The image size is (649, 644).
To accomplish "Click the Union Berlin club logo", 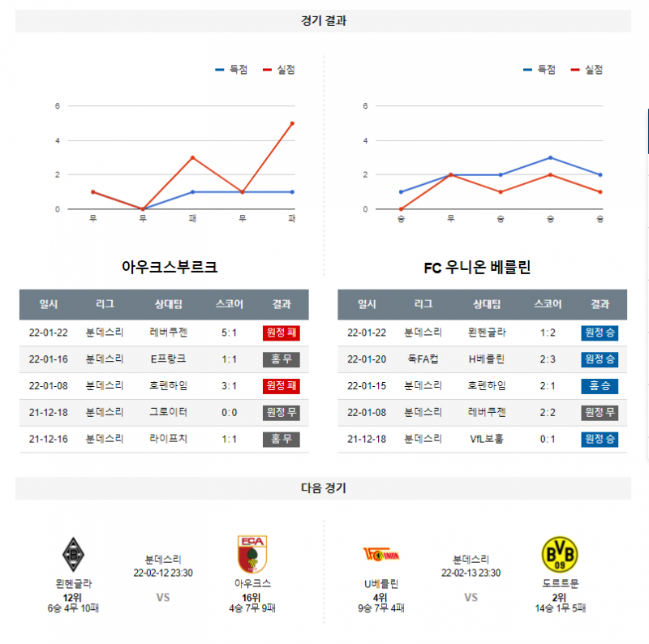I will tap(380, 554).
